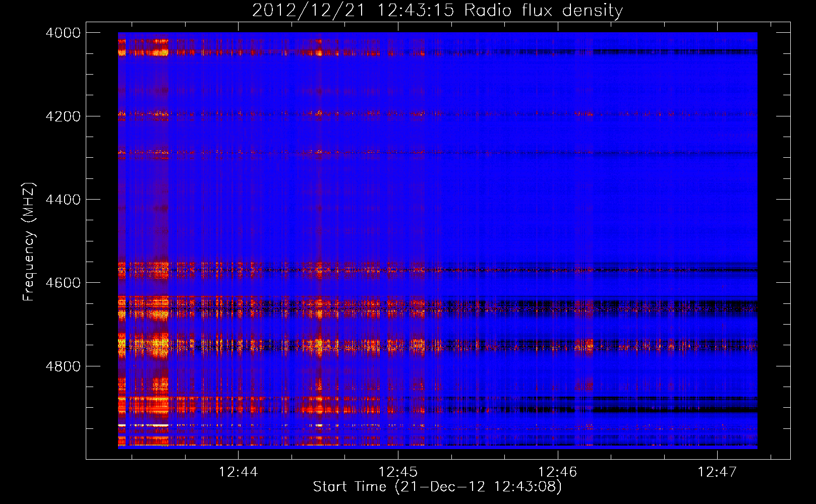Click the 12:47 time axis label
Screen dimensions: 816x504
tap(717, 472)
